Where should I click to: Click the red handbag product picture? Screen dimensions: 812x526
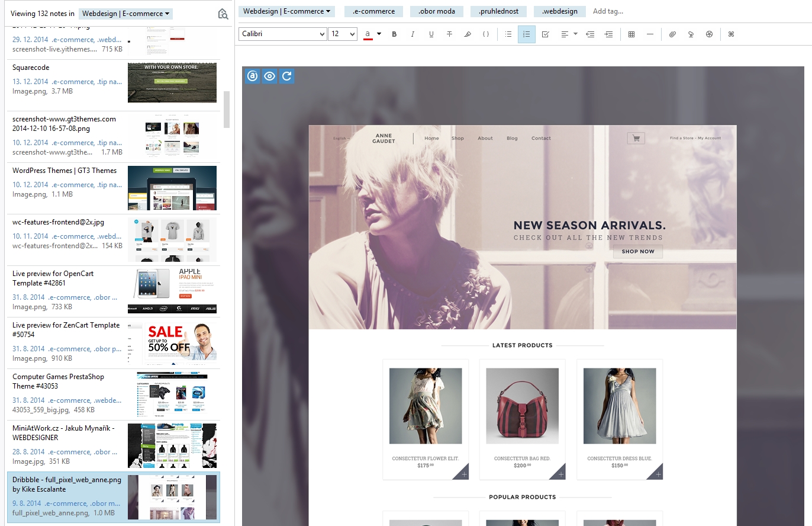click(523, 406)
